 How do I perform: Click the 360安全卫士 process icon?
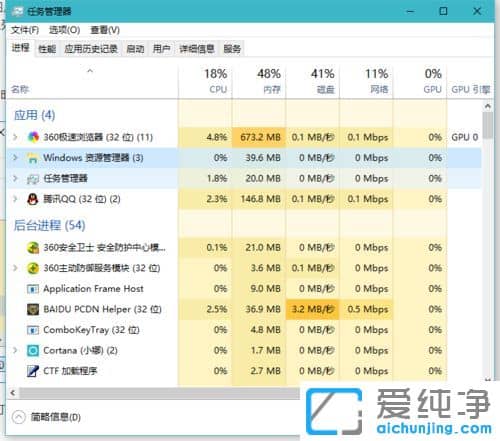click(33, 248)
